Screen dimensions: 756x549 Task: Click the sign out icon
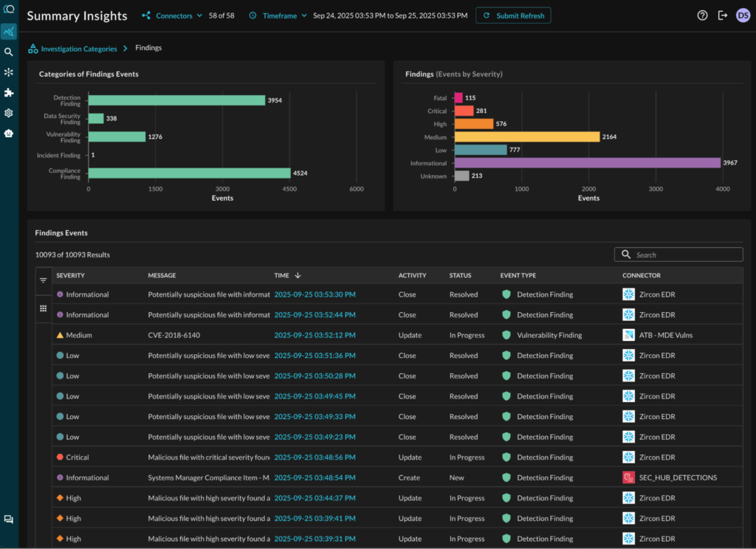point(723,15)
